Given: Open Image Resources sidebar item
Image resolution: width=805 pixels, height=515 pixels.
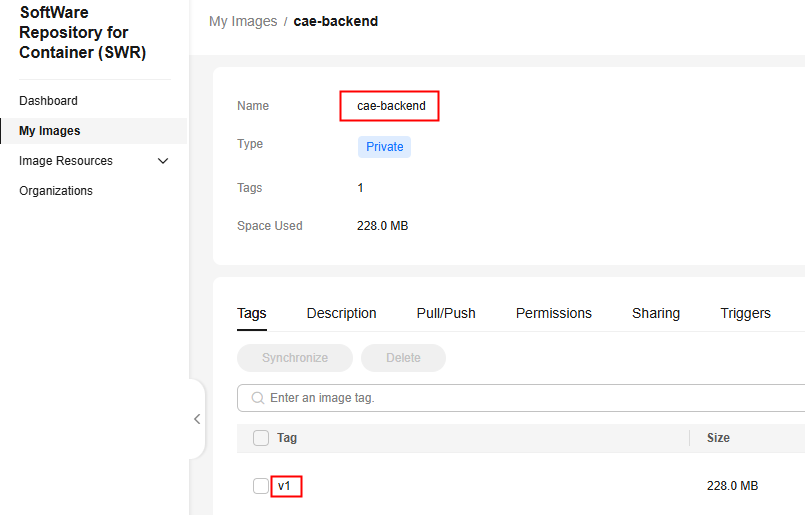Looking at the screenshot, I should [x=66, y=161].
